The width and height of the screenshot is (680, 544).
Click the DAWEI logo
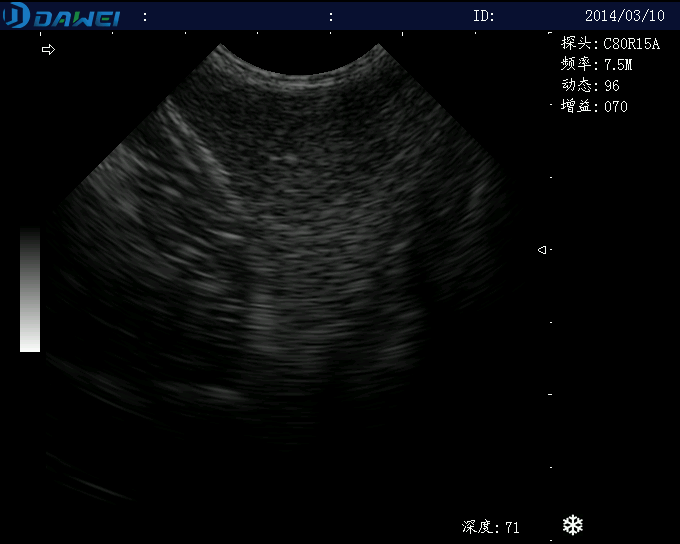pyautogui.click(x=61, y=16)
